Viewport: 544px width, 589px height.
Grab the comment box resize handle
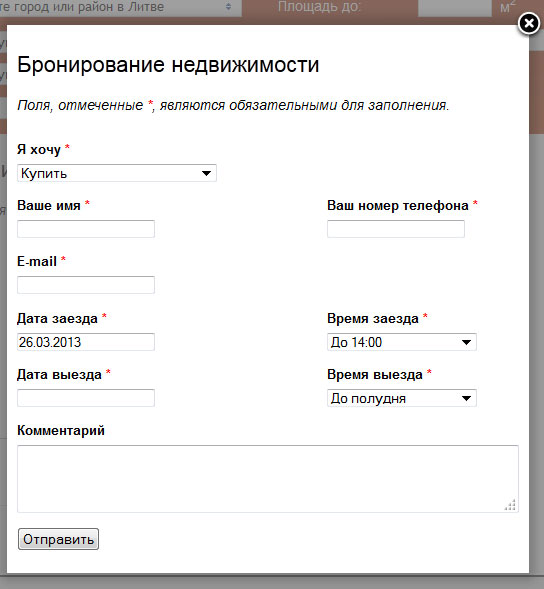511,505
